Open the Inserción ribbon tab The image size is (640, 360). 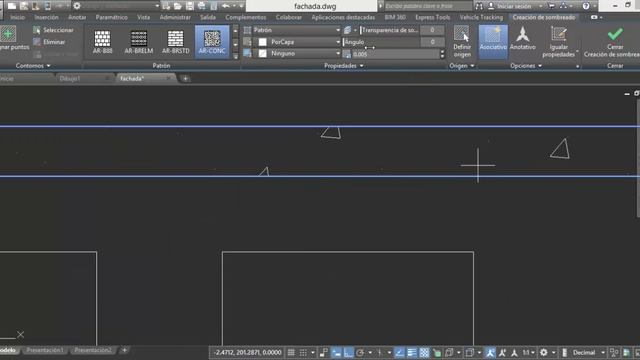tap(46, 17)
